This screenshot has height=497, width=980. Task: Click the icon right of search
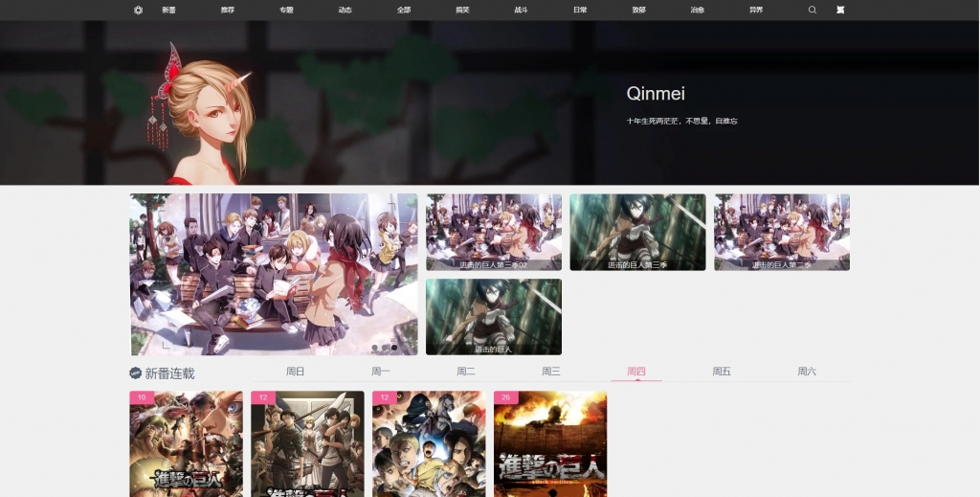coord(840,10)
